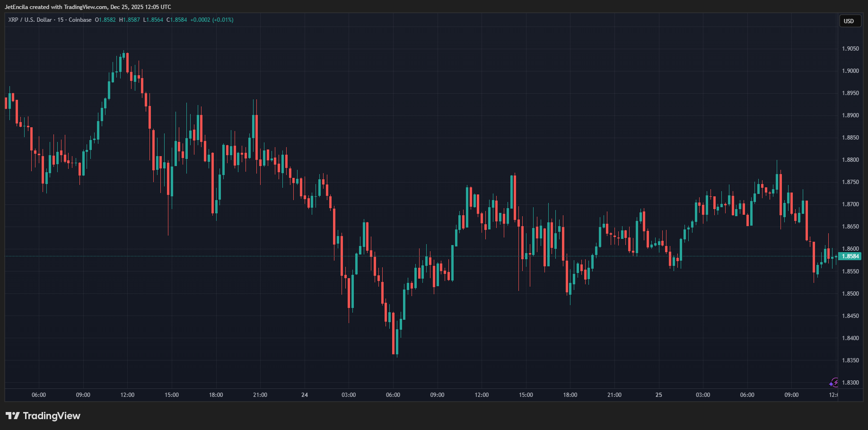Screen dimensions: 868x430
Task: Click the 21:00 time label between dates 24 and 25
Action: click(x=614, y=395)
